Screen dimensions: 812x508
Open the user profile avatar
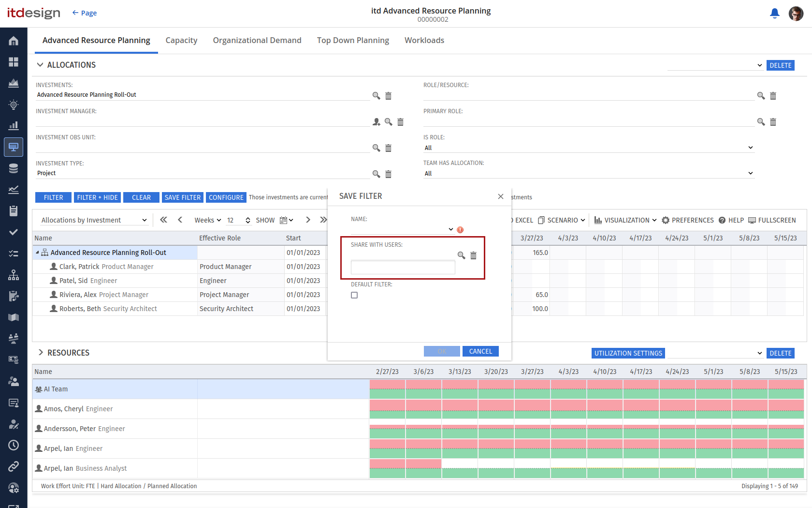click(796, 14)
